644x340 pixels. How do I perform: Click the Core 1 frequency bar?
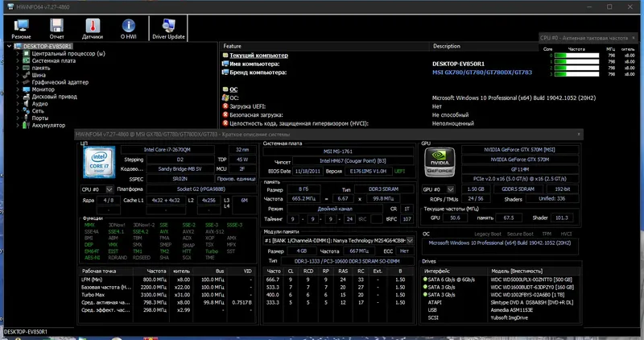[576, 62]
